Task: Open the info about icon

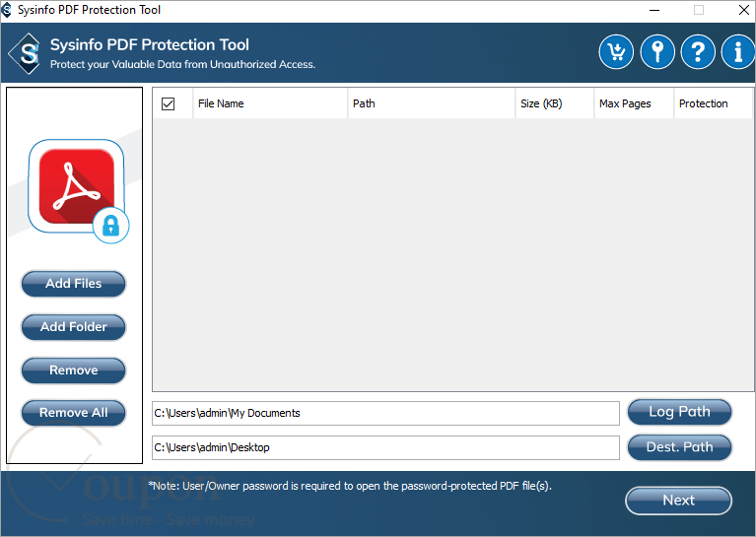Action: click(x=737, y=51)
